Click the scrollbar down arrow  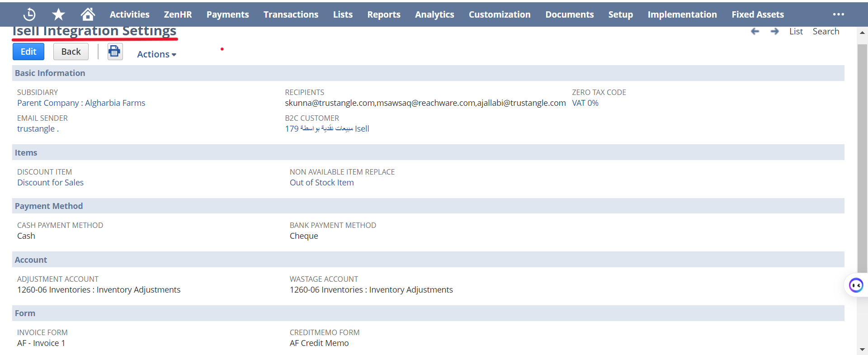[862, 350]
